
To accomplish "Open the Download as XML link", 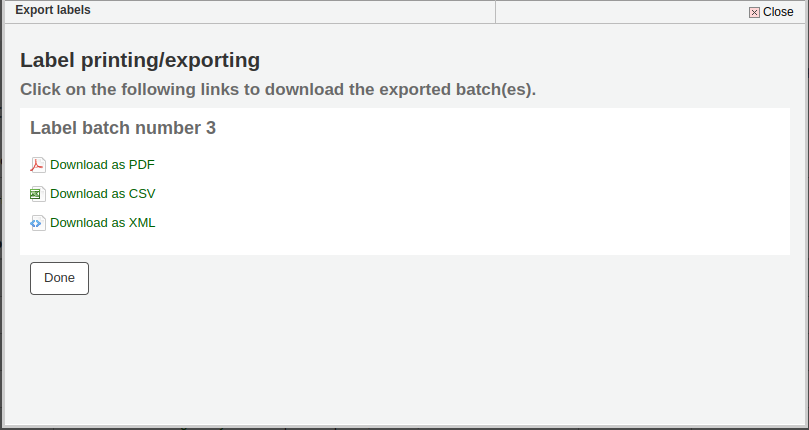I will coord(102,223).
